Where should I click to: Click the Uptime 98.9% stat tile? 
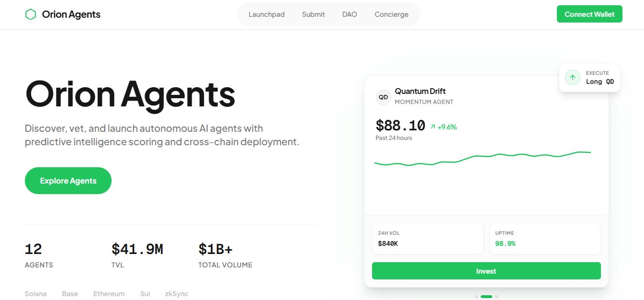coord(545,239)
